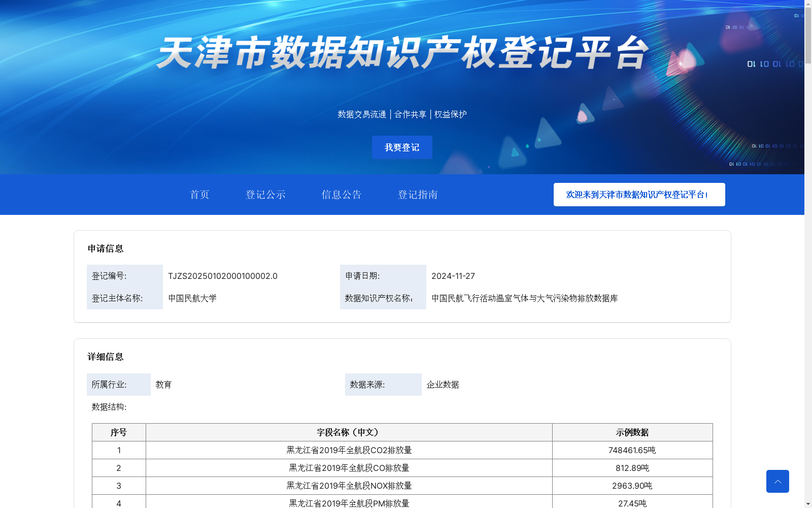Select 登记指南 in navigation bar
Image resolution: width=812 pixels, height=508 pixels.
pos(418,195)
